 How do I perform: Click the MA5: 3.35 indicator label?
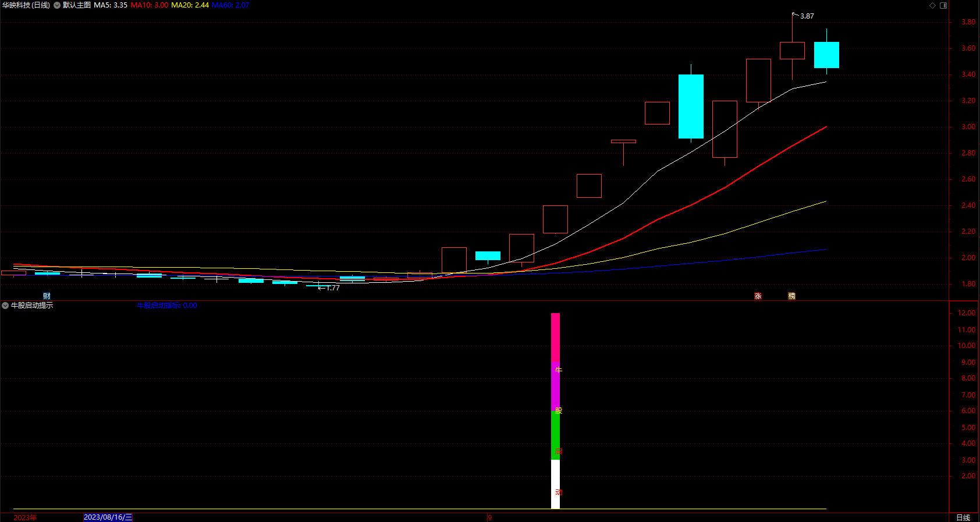pyautogui.click(x=111, y=5)
